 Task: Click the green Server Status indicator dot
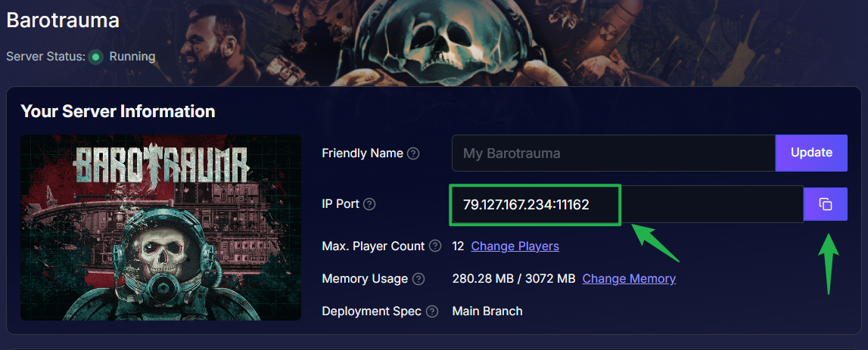click(96, 57)
